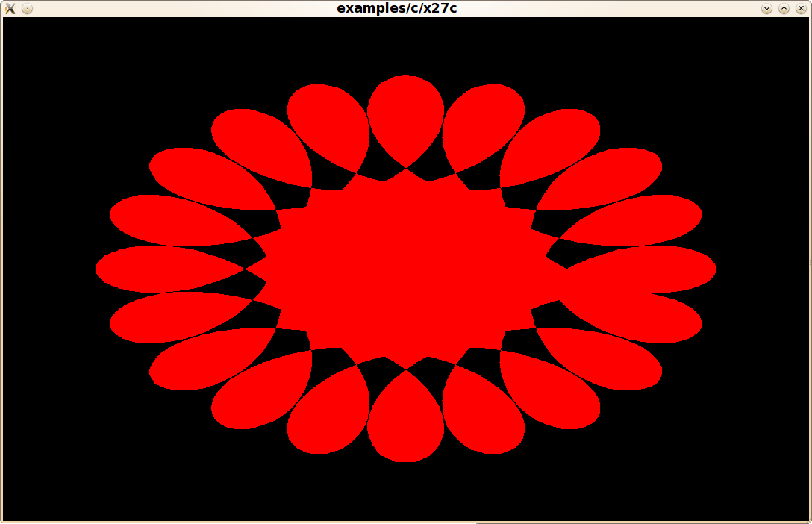Click the examples/c/x27c title text
Screen dimensions: 812x524
(396, 8)
